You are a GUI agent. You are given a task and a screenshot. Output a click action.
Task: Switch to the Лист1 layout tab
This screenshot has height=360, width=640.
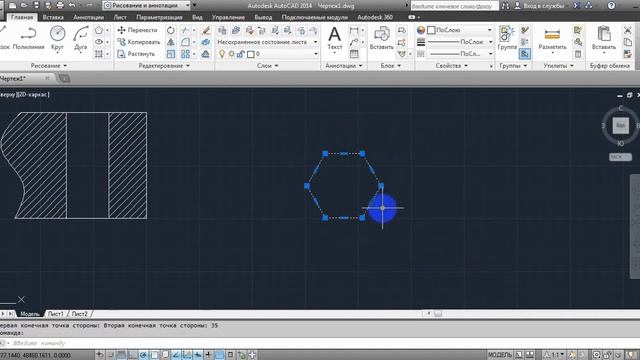pos(56,314)
